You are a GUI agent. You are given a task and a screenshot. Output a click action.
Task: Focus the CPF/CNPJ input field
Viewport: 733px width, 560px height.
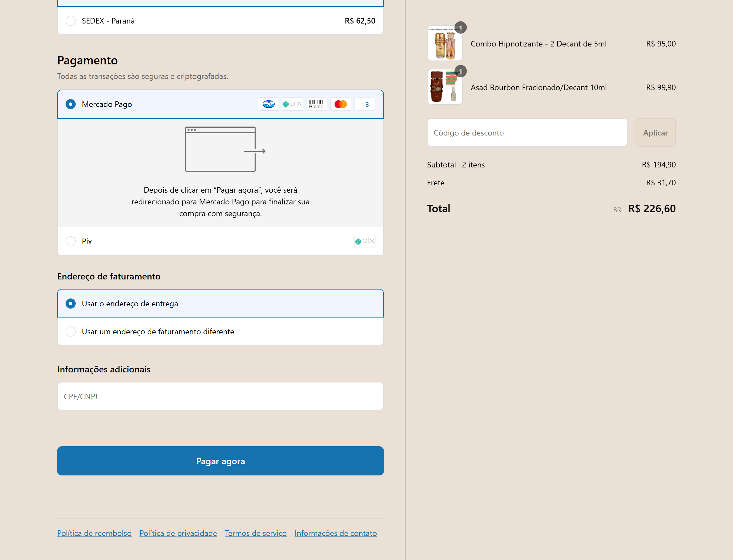(220, 396)
